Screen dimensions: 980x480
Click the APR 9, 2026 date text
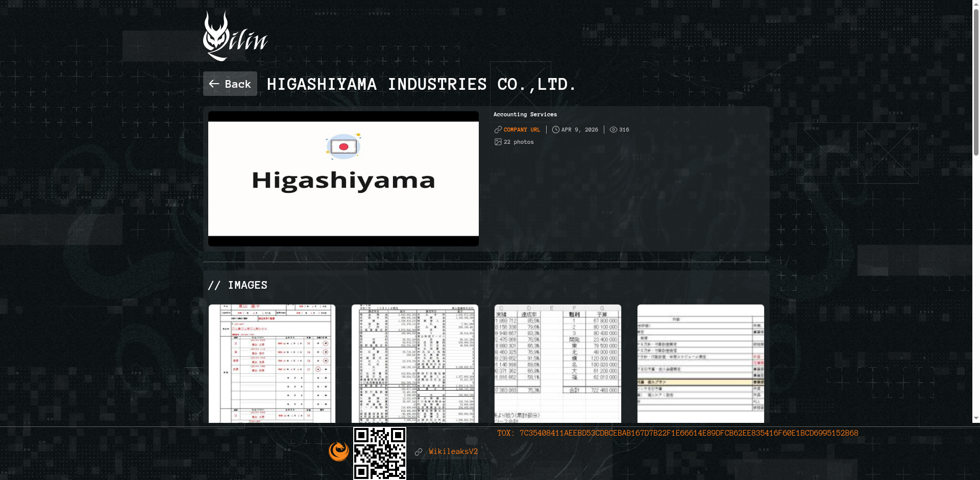click(580, 130)
